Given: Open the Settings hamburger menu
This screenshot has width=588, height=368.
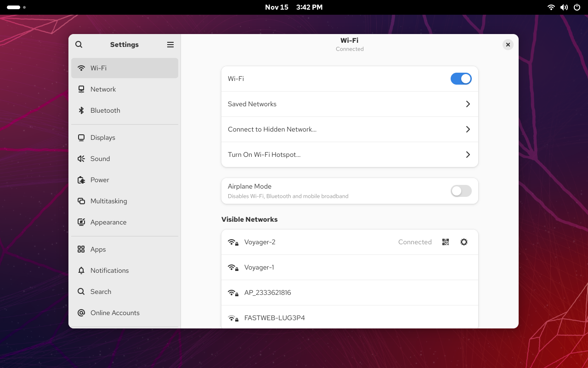Looking at the screenshot, I should tap(170, 44).
